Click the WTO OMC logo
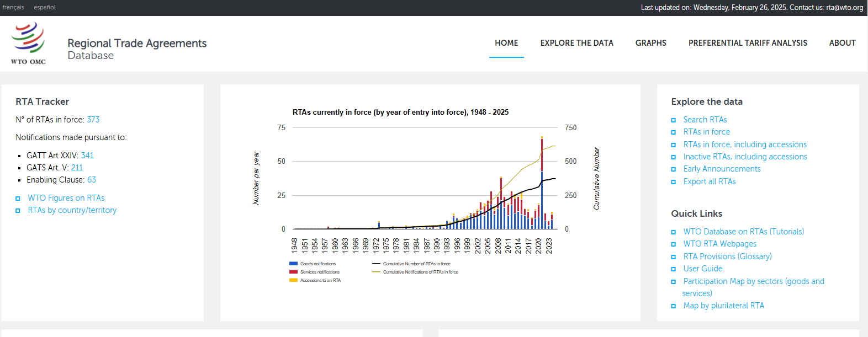The height and width of the screenshot is (337, 868). pyautogui.click(x=28, y=43)
